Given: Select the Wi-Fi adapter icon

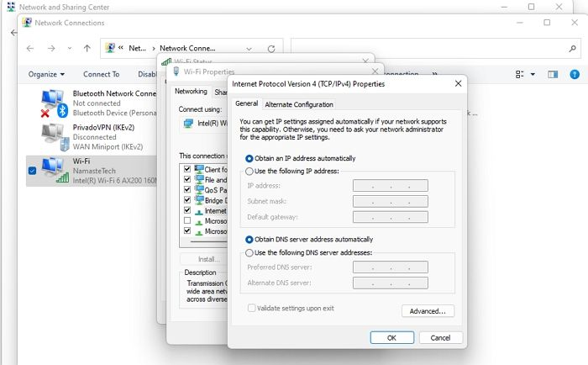Looking at the screenshot, I should [x=55, y=171].
